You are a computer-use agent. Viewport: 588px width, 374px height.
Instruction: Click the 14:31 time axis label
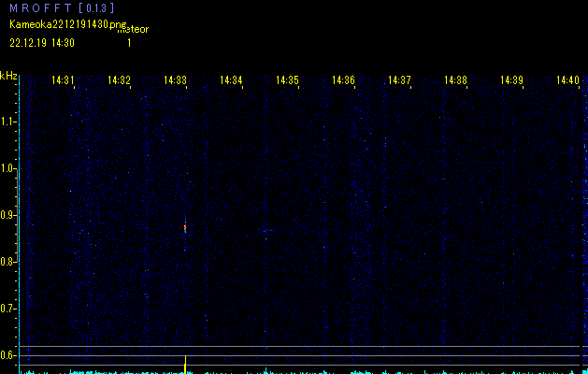click(x=63, y=80)
